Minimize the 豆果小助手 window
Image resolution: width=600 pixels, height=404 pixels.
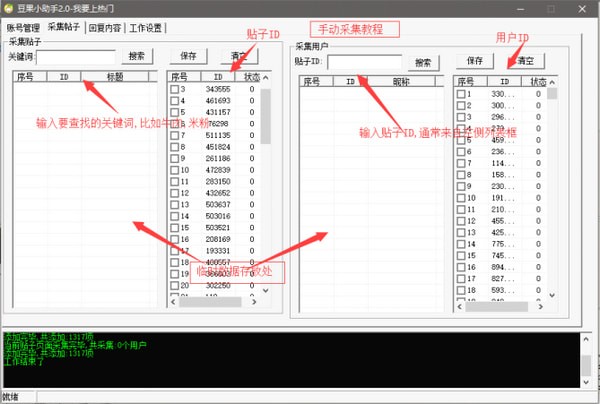(x=520, y=9)
